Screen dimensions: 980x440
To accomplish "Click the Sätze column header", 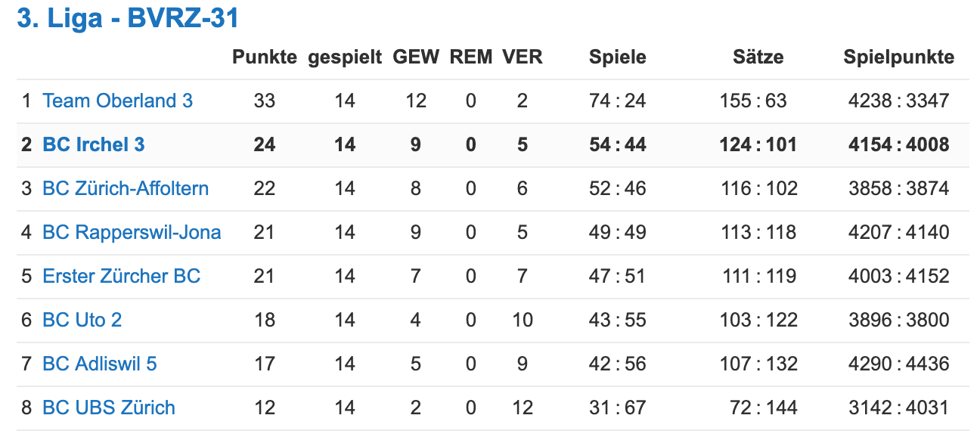I will [758, 57].
